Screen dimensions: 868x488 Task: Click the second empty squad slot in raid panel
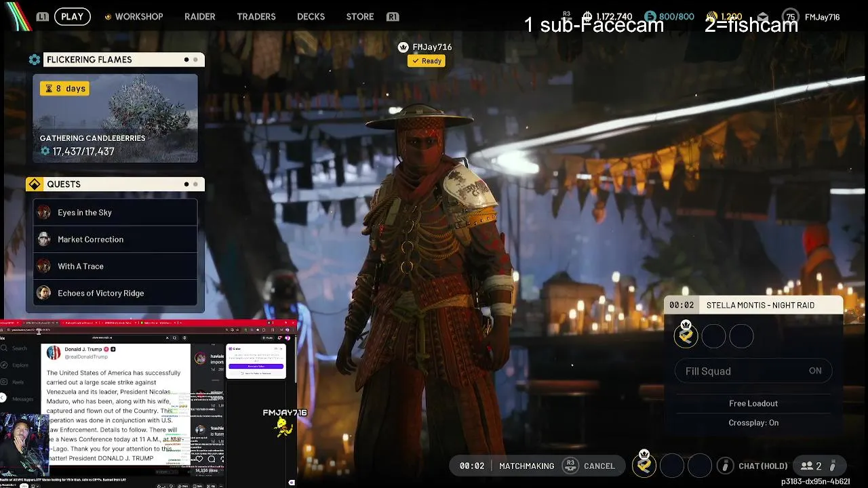[713, 336]
